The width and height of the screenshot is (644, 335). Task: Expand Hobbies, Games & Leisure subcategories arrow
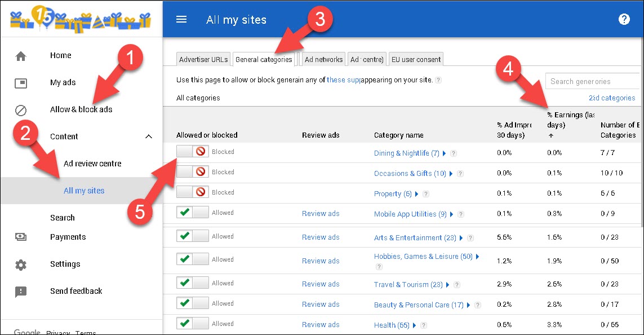point(478,257)
